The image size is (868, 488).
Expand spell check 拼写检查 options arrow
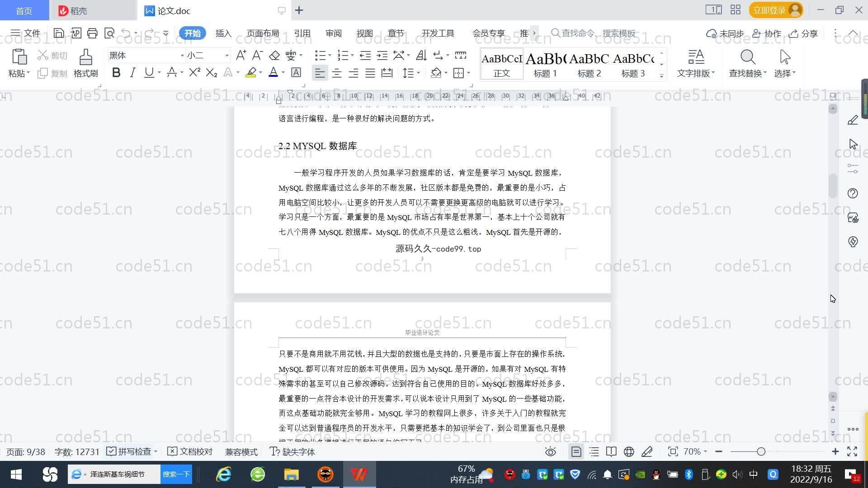pyautogui.click(x=156, y=451)
